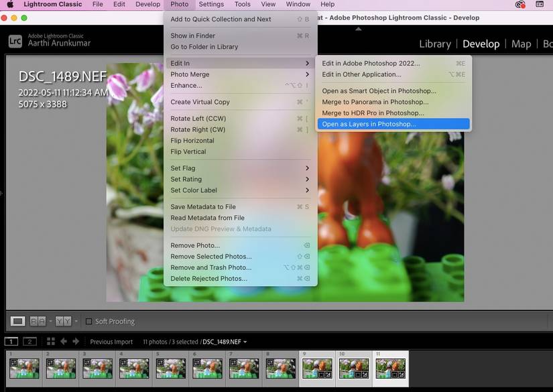
Task: Open the menu bar control icon at far right
Action: click(x=540, y=4)
